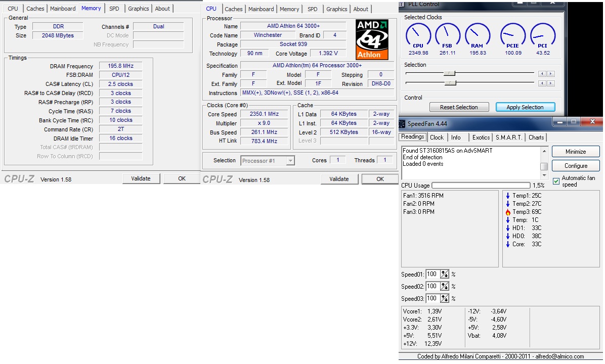Viewport: 605px width, 364px height.
Task: Click the down-arrow icon beside Temp2 27C
Action: 508,204
